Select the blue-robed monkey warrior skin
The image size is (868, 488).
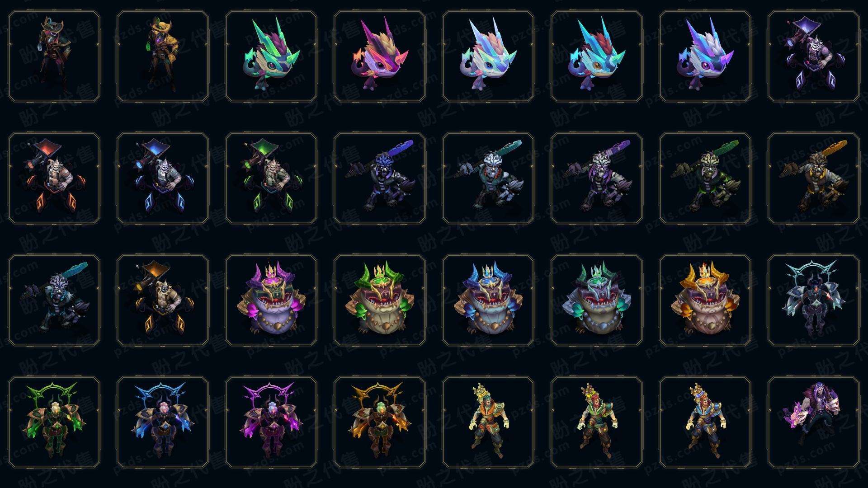705,422
